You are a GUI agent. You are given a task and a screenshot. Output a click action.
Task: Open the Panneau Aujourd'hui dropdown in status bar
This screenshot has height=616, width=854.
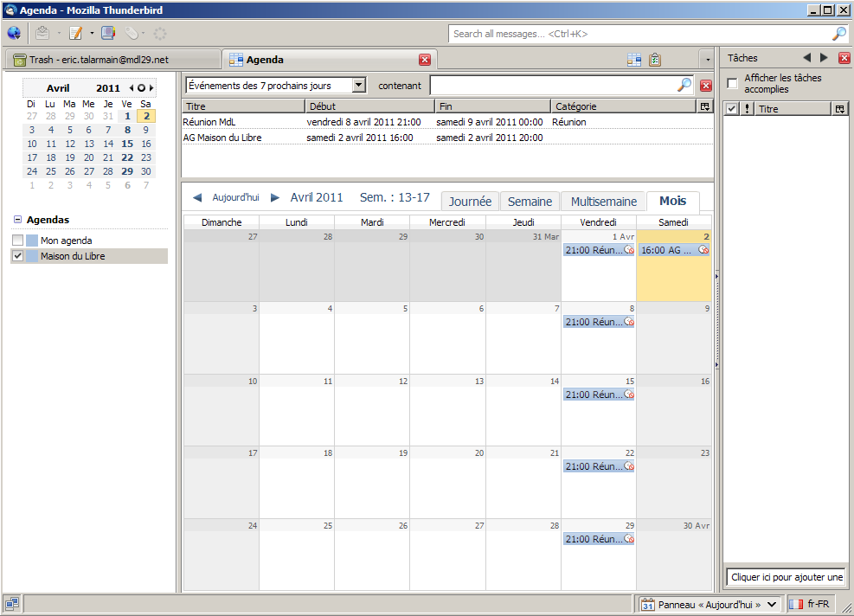pos(772,605)
